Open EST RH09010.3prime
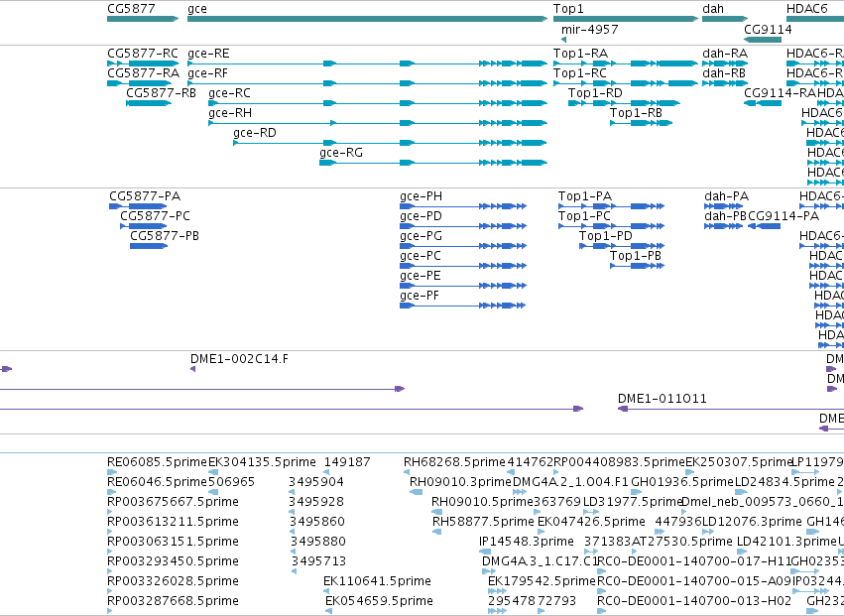Viewport: 844px width, 616px height. point(461,482)
